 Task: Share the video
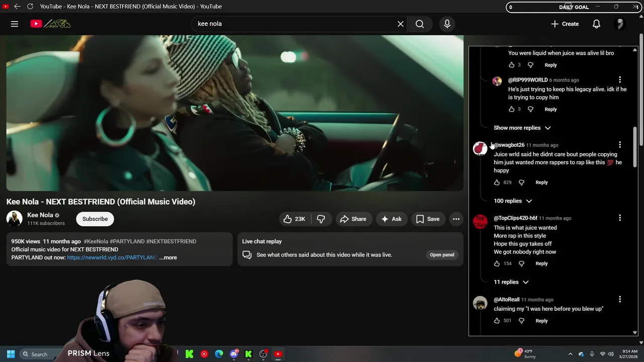pos(353,219)
